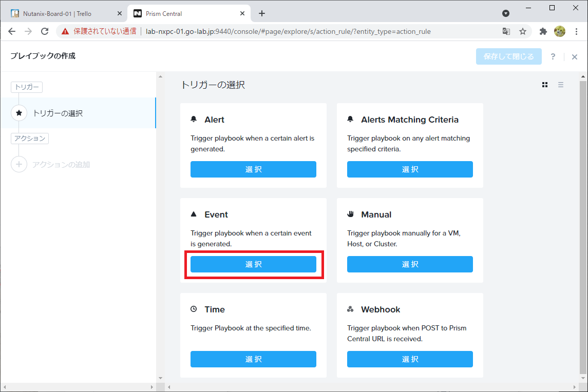
Task: Select トリガーの選択 step in sidebar
Action: point(78,113)
